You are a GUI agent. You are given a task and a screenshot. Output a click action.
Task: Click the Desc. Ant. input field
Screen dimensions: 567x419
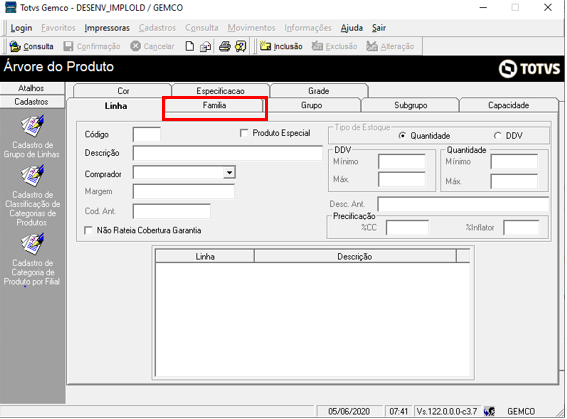pos(463,204)
